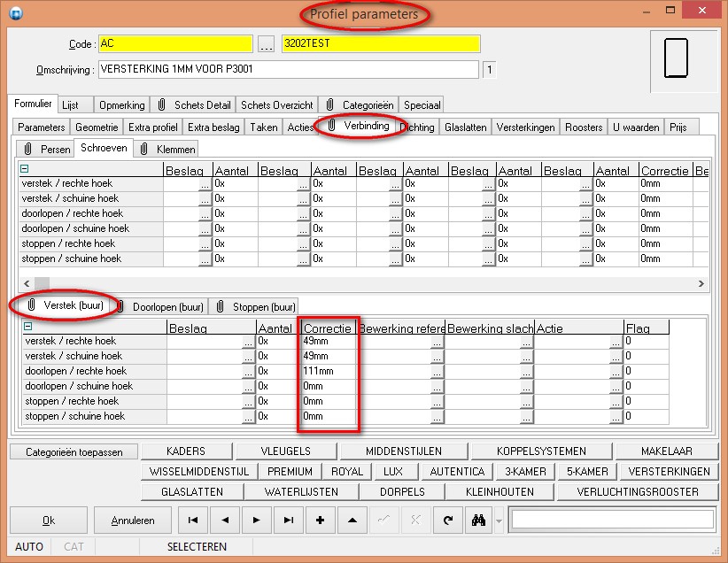Viewport: 728px width, 563px height.
Task: Open the Categorieën tab
Action: tap(360, 105)
